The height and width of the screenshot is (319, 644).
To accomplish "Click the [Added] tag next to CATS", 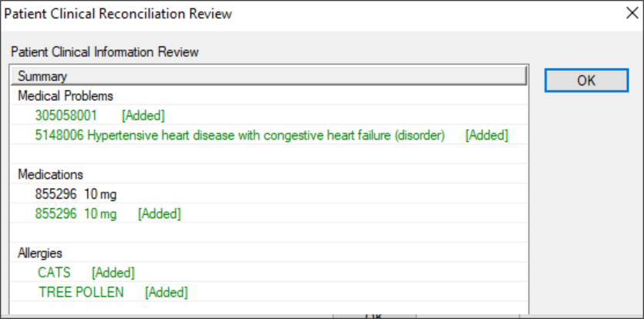I will pyautogui.click(x=113, y=273).
